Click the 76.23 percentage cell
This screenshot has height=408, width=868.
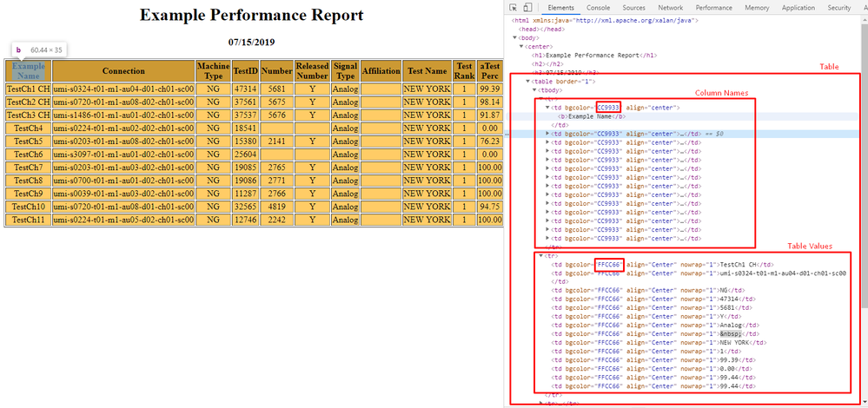coord(490,141)
